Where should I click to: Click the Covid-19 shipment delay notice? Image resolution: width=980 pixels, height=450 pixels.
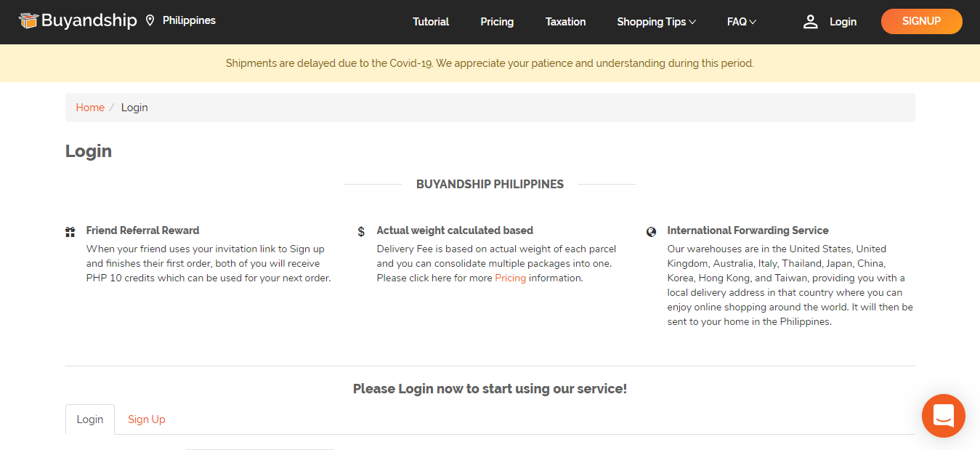point(490,63)
